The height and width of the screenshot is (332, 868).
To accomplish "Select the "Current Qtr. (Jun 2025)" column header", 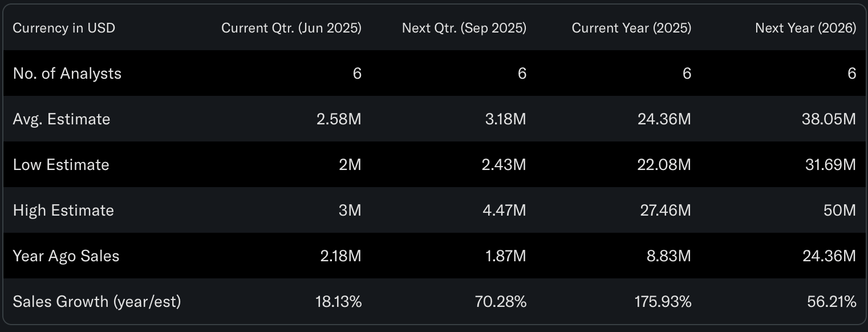I will (291, 28).
